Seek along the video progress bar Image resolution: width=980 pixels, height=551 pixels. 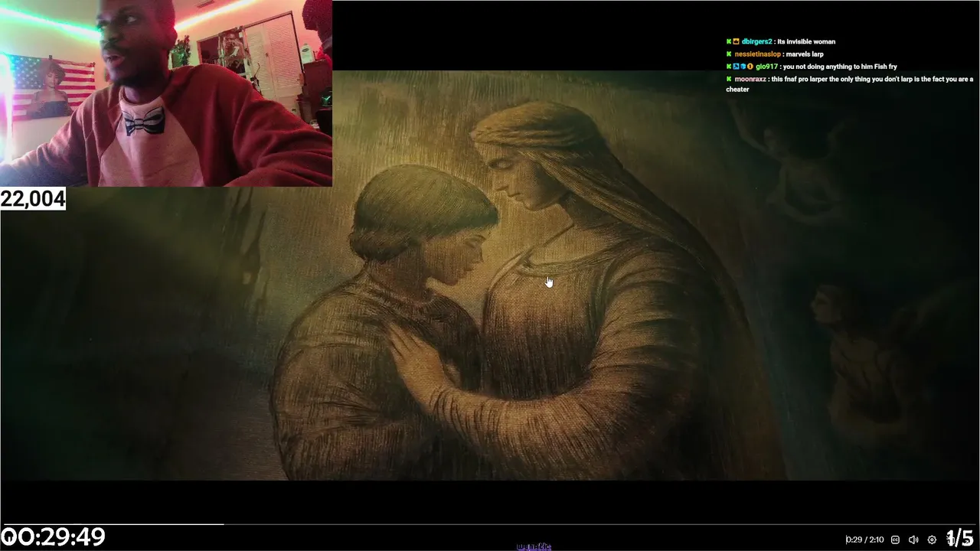pyautogui.click(x=490, y=525)
